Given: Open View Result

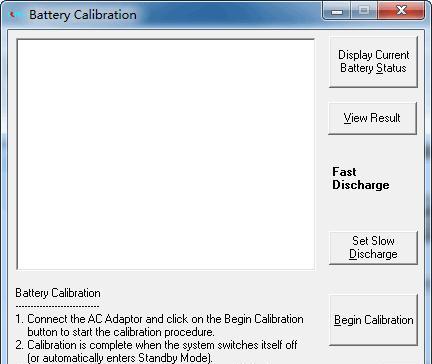Looking at the screenshot, I should [372, 118].
